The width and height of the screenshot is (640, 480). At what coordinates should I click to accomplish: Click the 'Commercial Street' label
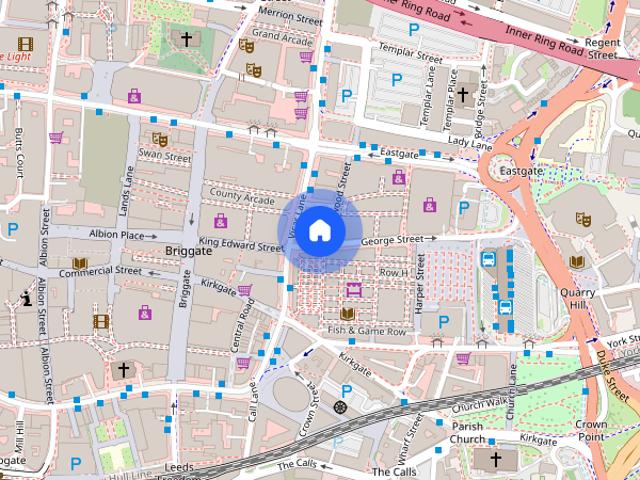(100, 271)
